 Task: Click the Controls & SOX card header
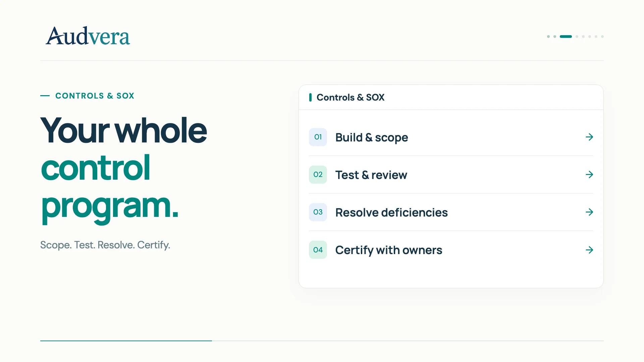click(451, 98)
